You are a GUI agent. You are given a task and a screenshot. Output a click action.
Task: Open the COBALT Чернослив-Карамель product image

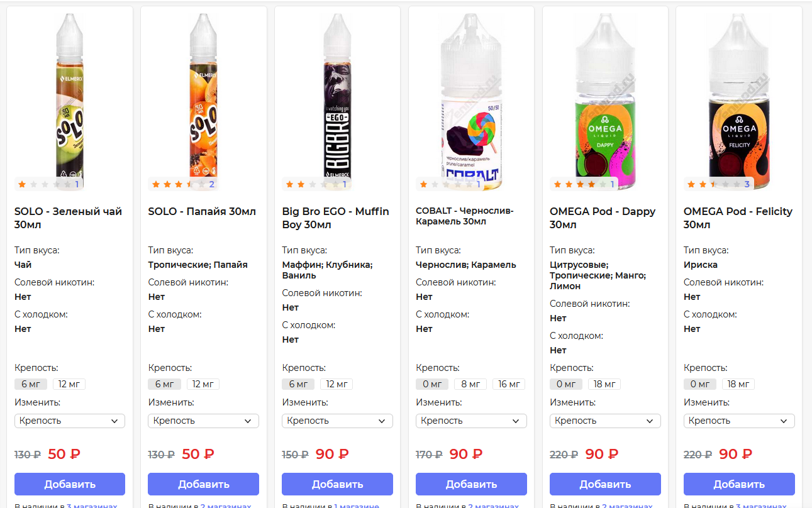coord(471,101)
